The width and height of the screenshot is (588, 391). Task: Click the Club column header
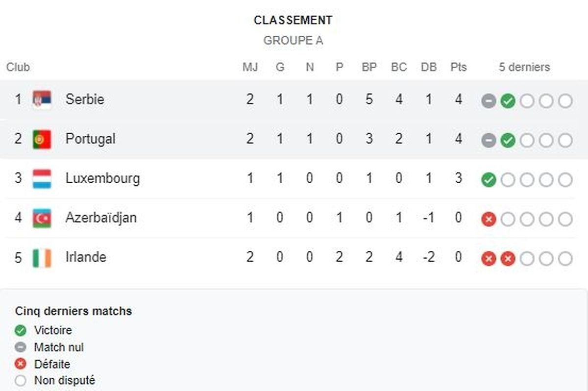18,67
